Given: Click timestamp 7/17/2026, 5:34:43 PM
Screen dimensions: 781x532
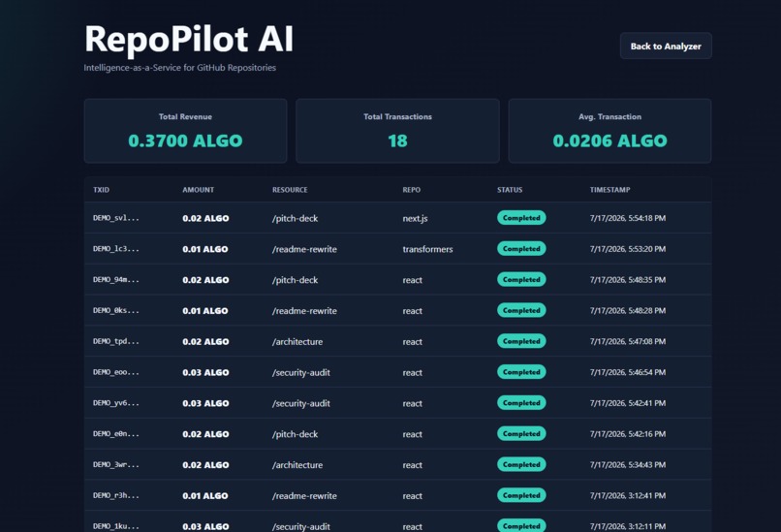Looking at the screenshot, I should pyautogui.click(x=628, y=465).
